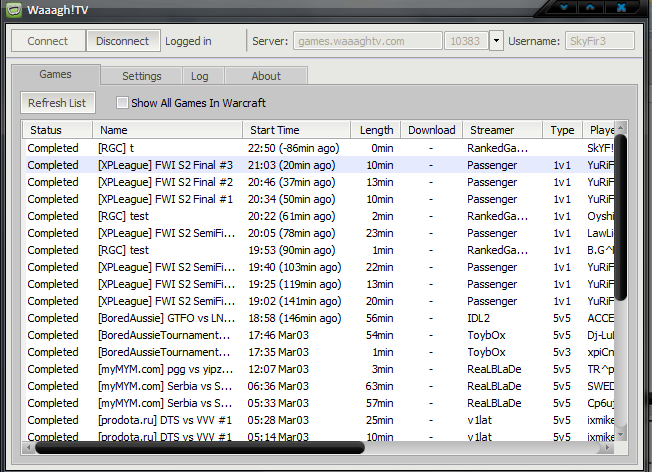Sort by the Start Time column header
Screen dimensions: 652x472
(x=296, y=130)
